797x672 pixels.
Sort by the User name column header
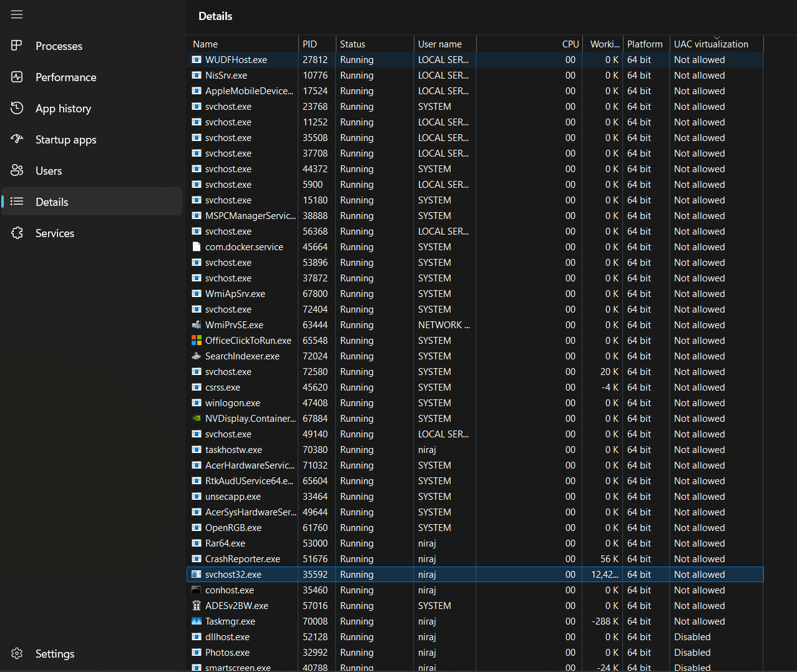pos(445,44)
